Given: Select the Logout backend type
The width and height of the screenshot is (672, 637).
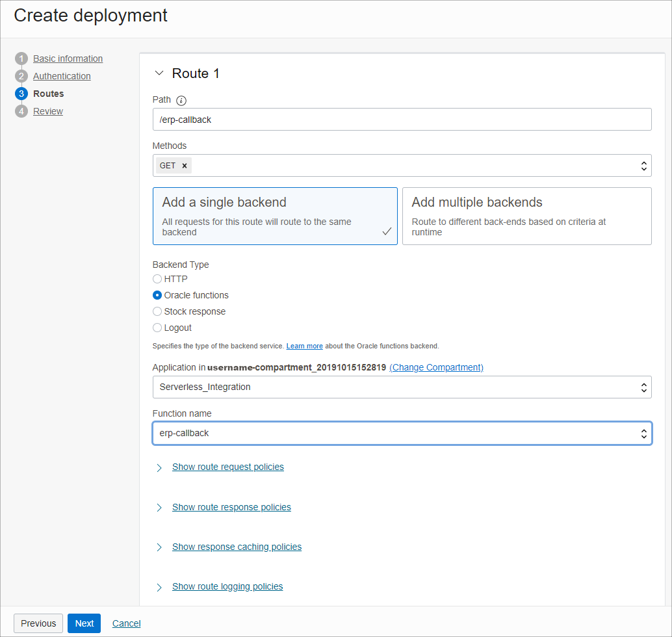Looking at the screenshot, I should [157, 328].
